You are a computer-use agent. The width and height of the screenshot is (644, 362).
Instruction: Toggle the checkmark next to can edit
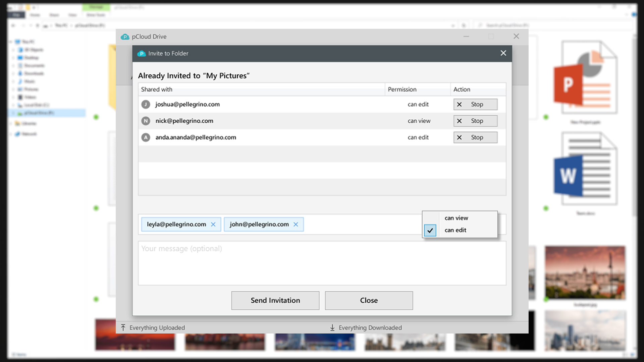[x=430, y=230]
